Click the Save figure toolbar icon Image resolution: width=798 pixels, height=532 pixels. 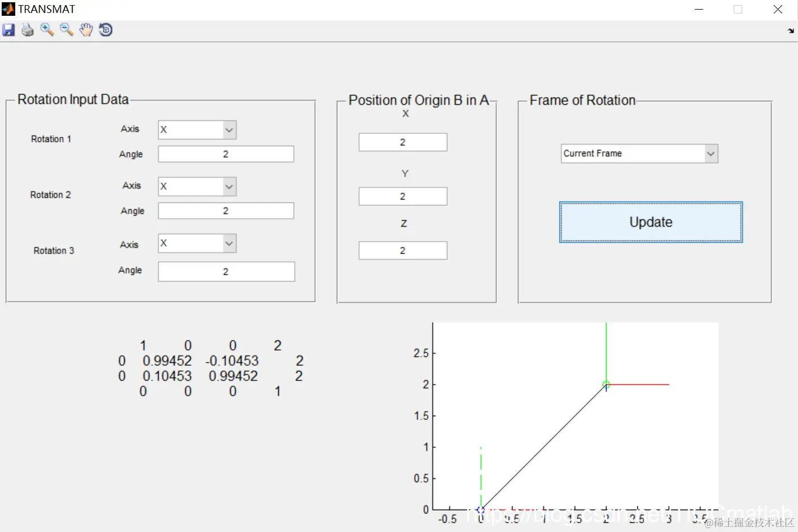(8, 30)
